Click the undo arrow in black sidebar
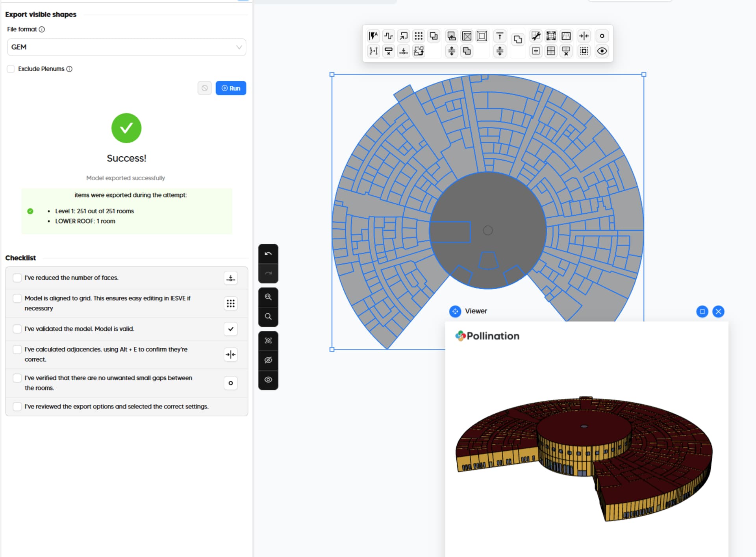 tap(268, 254)
